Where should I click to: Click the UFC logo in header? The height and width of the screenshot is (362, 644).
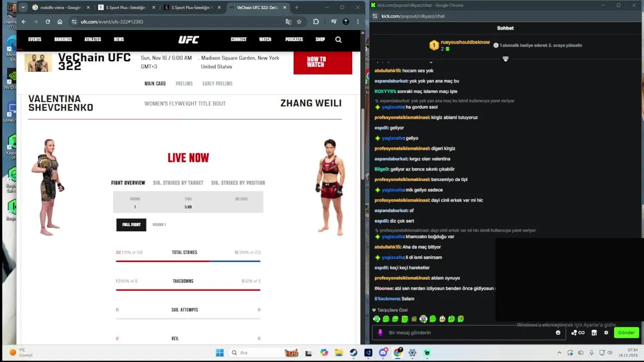(x=189, y=40)
